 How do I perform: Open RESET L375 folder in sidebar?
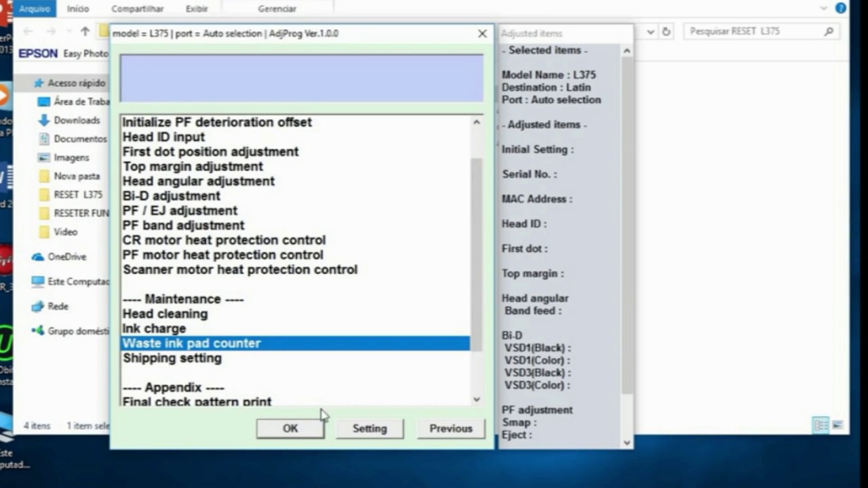[x=71, y=195]
